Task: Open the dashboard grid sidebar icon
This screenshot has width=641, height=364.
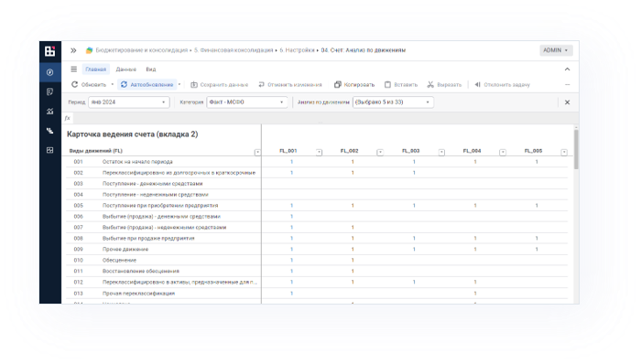Action: (x=49, y=150)
